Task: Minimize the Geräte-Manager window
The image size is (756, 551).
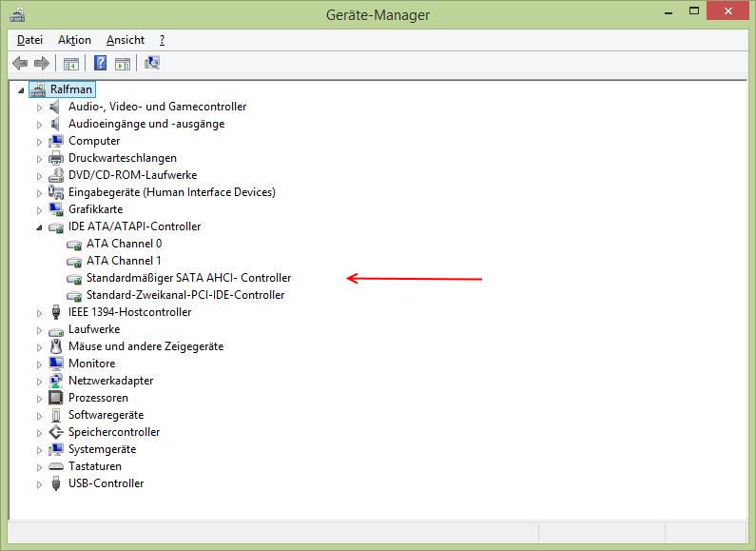Action: click(x=669, y=11)
